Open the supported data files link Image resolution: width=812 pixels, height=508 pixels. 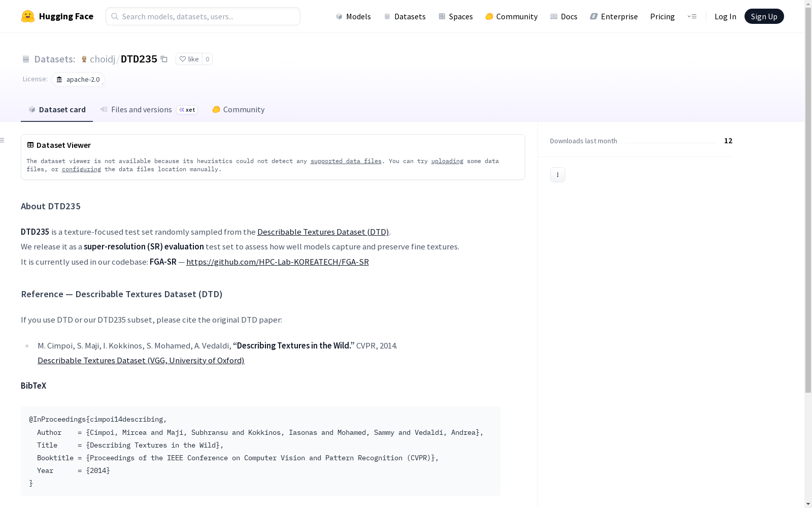click(346, 161)
